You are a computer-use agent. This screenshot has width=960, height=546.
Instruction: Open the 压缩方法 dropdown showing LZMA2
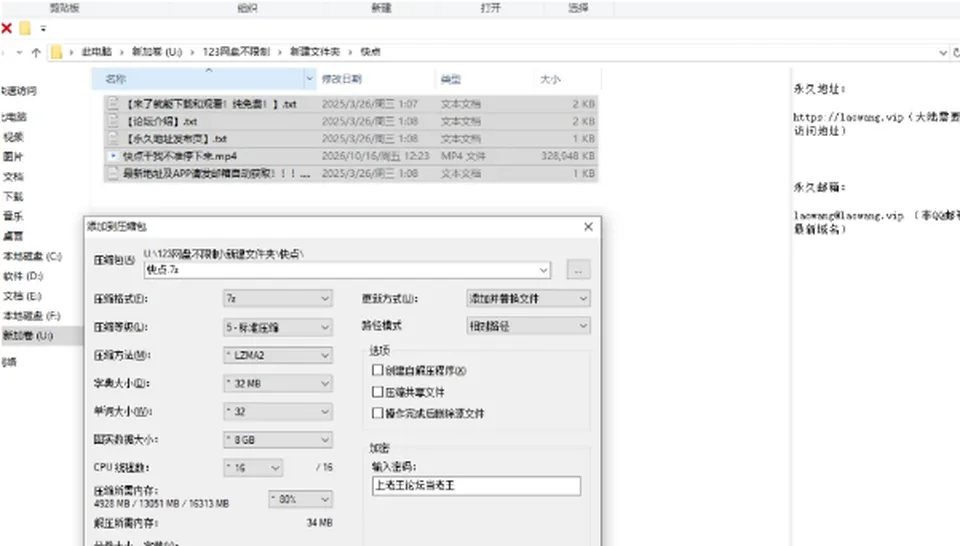click(278, 355)
